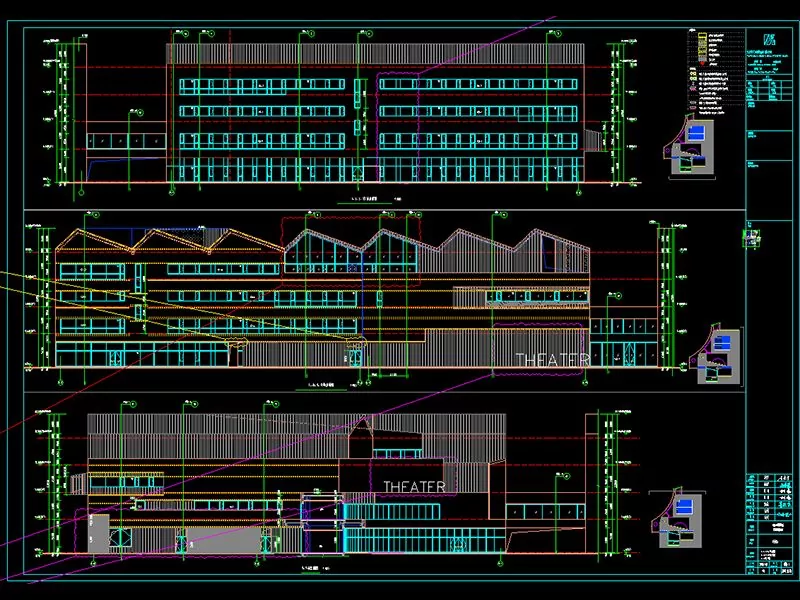The width and height of the screenshot is (800, 600).
Task: Select the left dimension chain of the top elevation
Action: 61,112
